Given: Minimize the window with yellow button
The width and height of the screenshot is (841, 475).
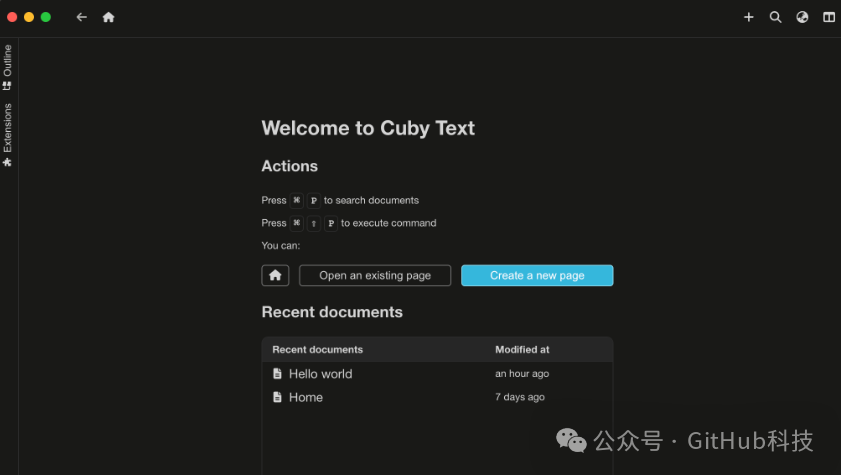Looking at the screenshot, I should 29,17.
